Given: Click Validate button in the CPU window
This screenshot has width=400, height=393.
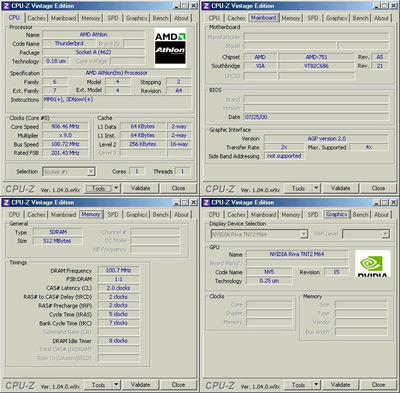Looking at the screenshot, I should (140, 188).
